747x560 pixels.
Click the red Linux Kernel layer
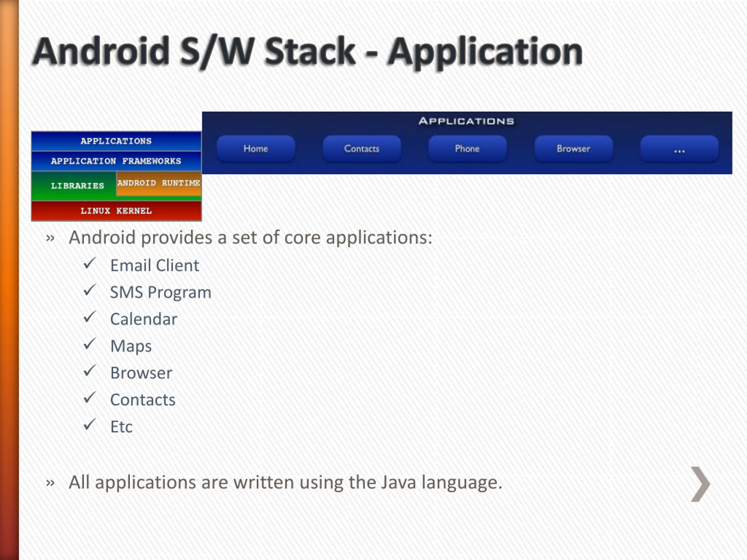pyautogui.click(x=116, y=211)
